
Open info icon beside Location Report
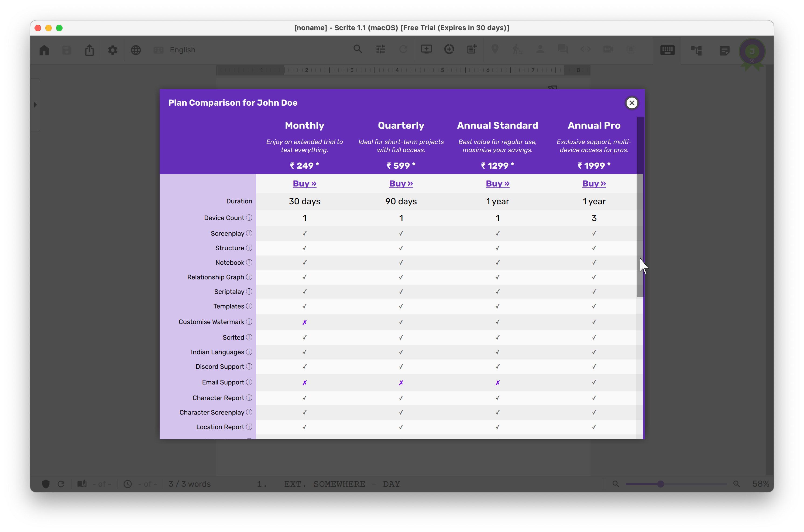(249, 427)
